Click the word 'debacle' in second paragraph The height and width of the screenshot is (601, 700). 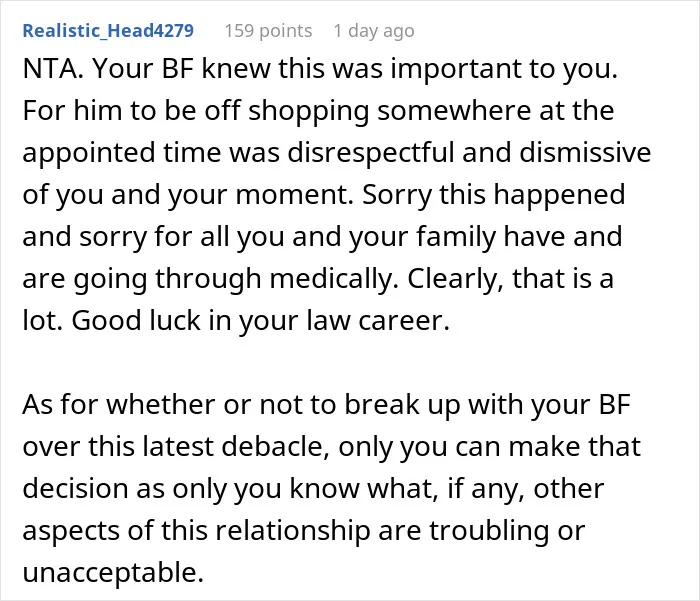[x=276, y=446]
